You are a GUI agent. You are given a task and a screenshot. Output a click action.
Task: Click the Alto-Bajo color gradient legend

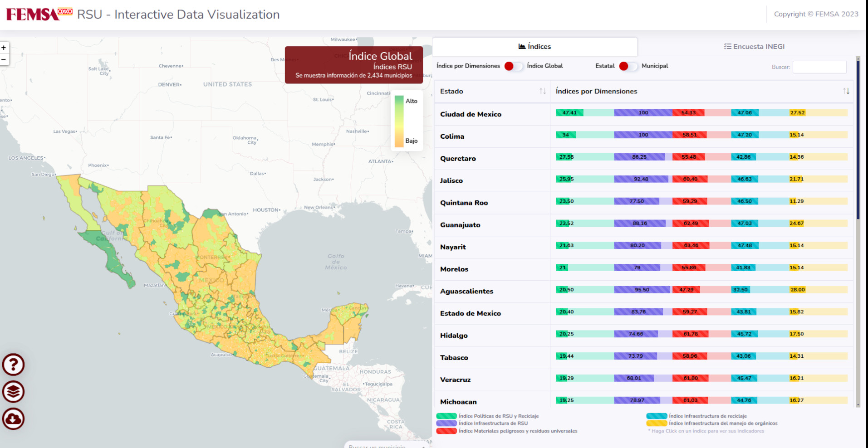[x=399, y=121]
